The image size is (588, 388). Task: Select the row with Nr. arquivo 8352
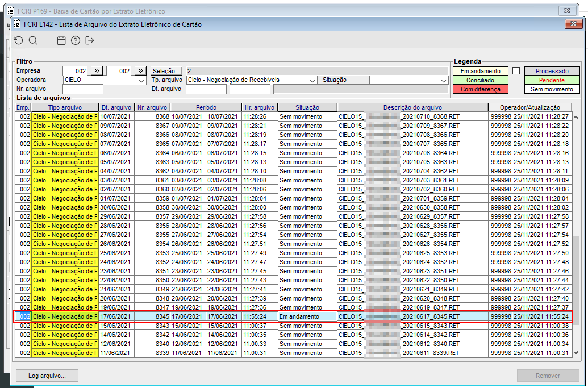pyautogui.click(x=294, y=262)
